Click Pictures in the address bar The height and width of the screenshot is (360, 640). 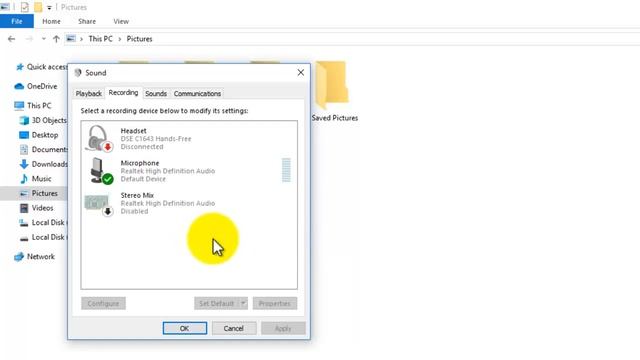tap(139, 39)
